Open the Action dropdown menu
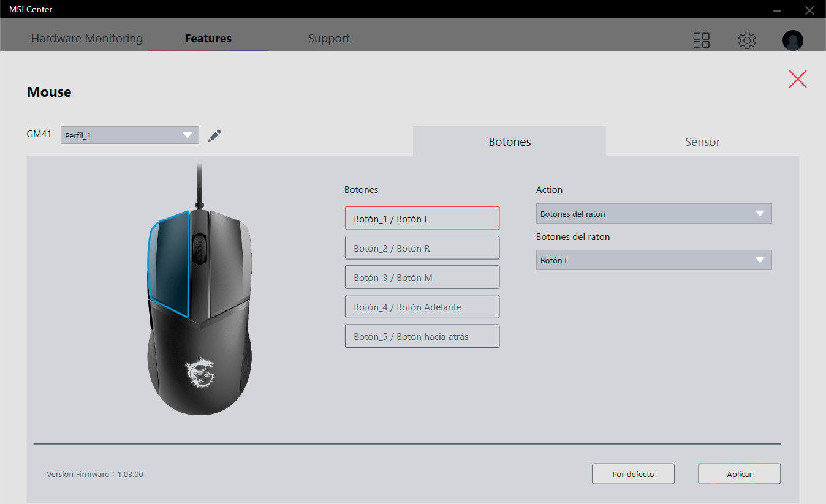The width and height of the screenshot is (826, 504). [x=653, y=214]
